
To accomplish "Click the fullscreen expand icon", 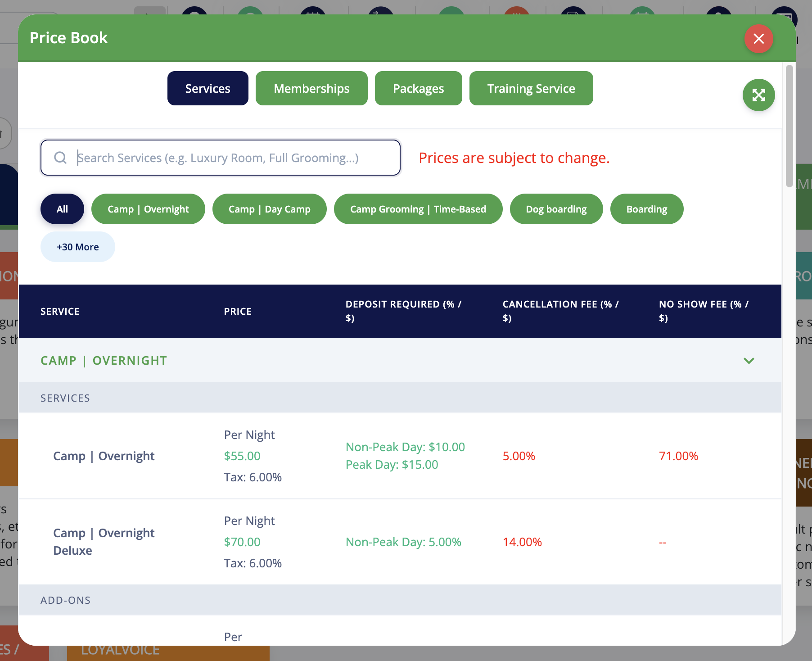I will (758, 95).
